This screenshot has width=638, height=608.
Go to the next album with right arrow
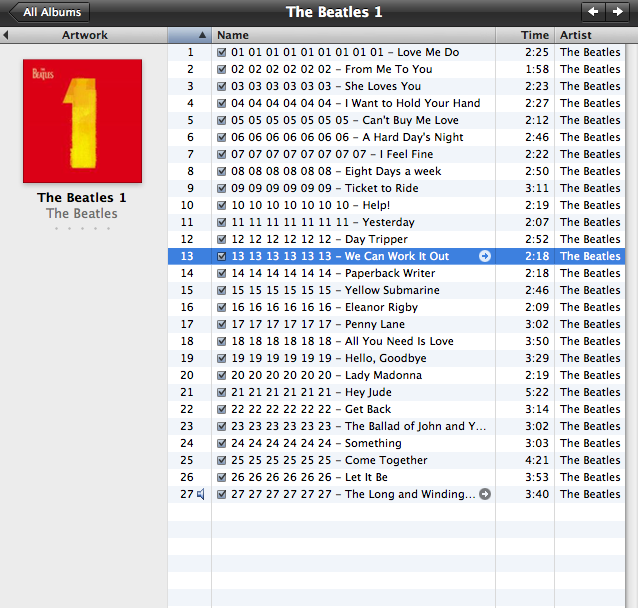point(617,12)
